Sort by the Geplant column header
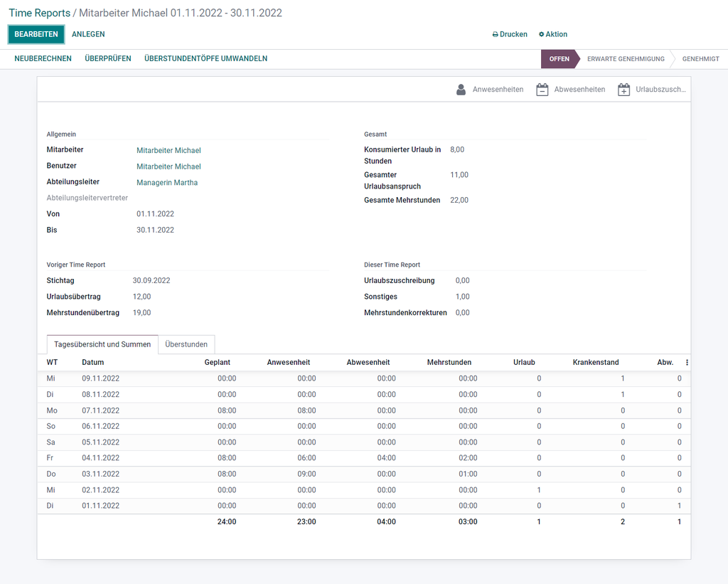 218,362
